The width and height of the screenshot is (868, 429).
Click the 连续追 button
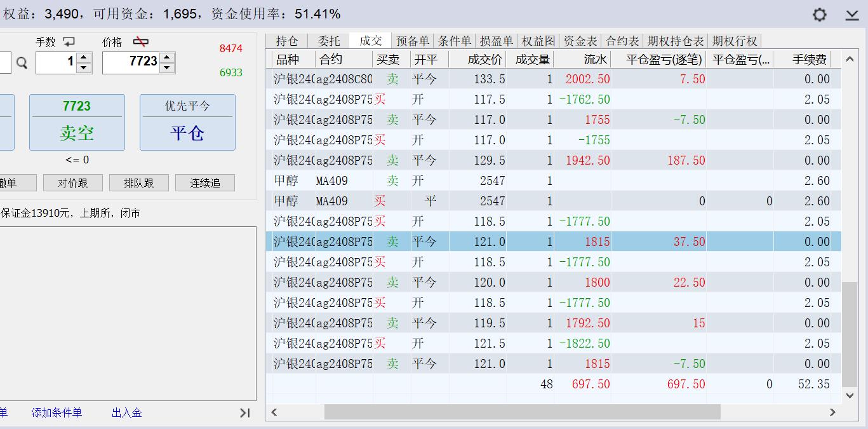pyautogui.click(x=205, y=183)
